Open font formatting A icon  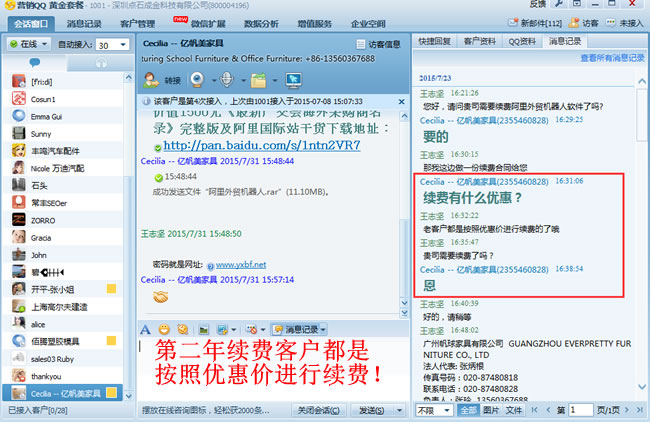click(x=145, y=330)
